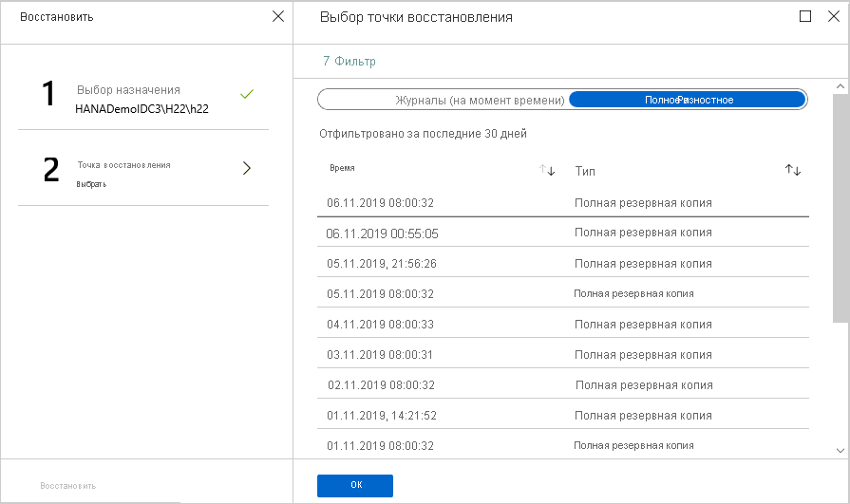The width and height of the screenshot is (850, 504).
Task: Click the scrollbar up arrow
Action: pos(841,86)
